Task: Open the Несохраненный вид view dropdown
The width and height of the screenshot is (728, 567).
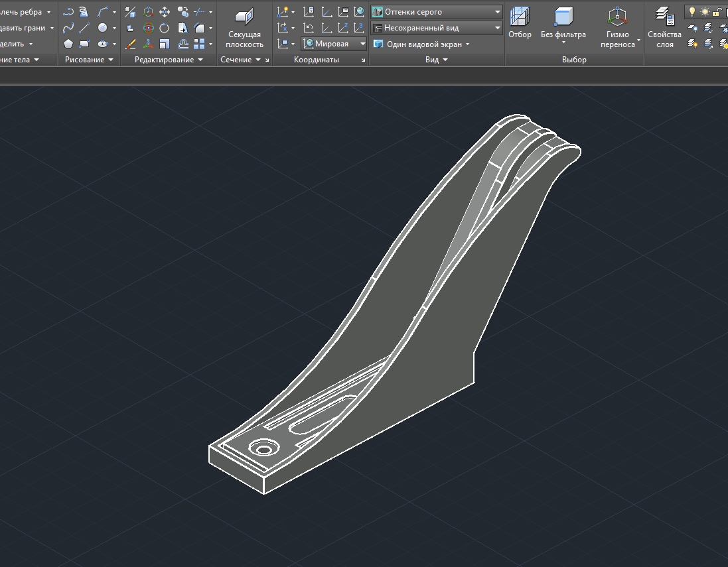Action: 436,28
